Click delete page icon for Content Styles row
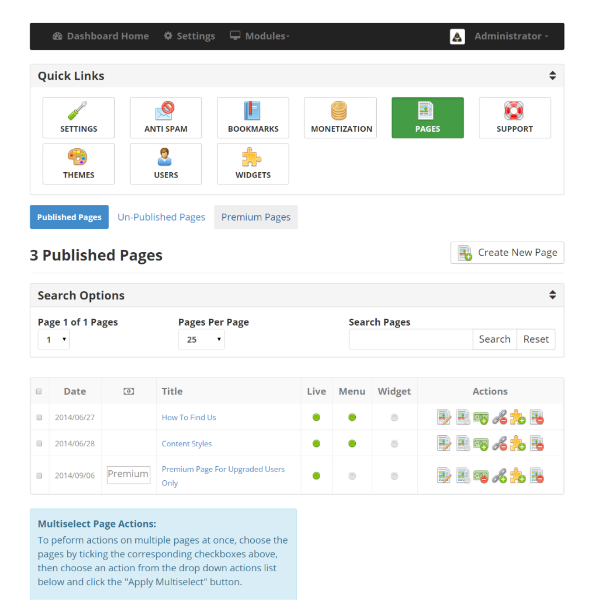 click(x=537, y=443)
